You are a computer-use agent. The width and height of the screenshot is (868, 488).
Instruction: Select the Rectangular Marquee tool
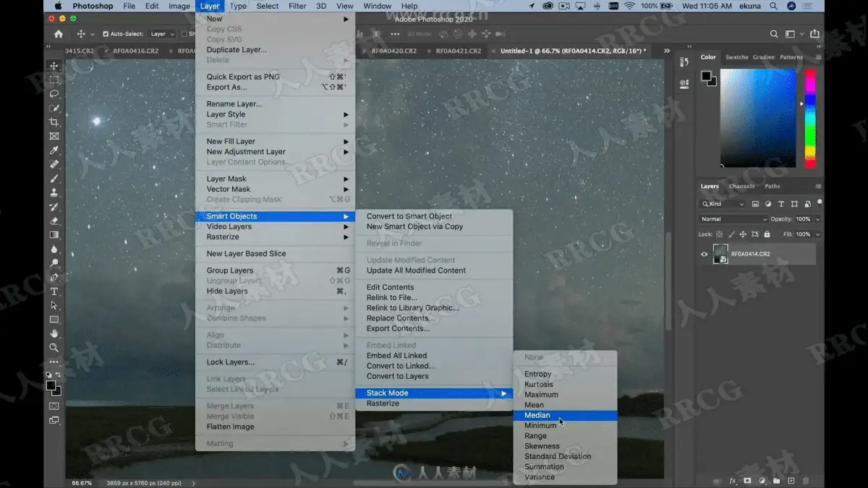coord(54,80)
